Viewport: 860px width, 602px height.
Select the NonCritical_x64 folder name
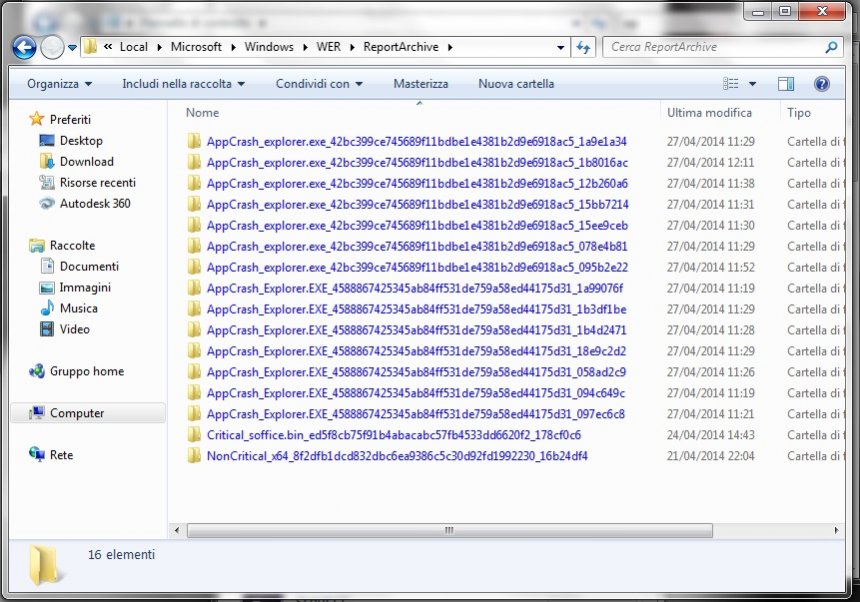click(397, 456)
